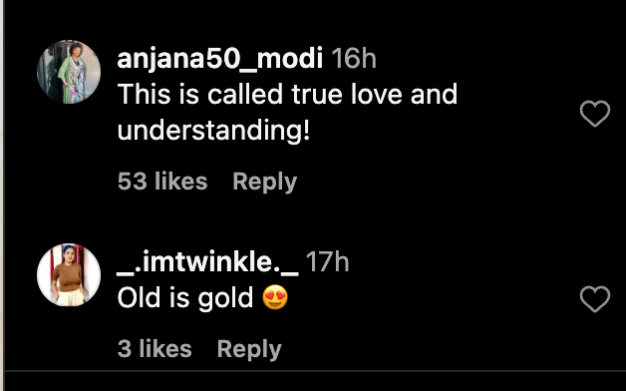
Task: Like anjana50_modi's comment with heart icon
Action: [595, 113]
